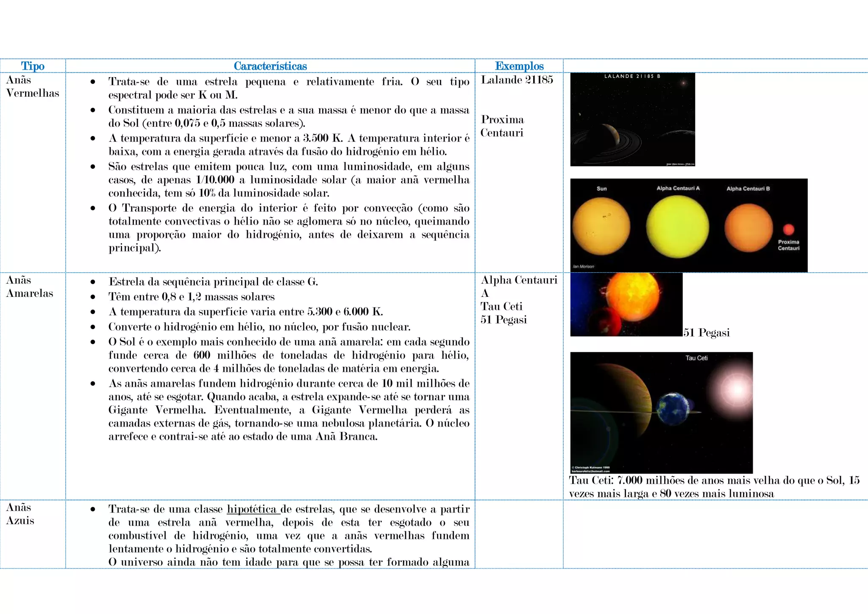This screenshot has height=614, width=868.
Task: Click the Anãs Vermelhas row label
Action: click(32, 87)
